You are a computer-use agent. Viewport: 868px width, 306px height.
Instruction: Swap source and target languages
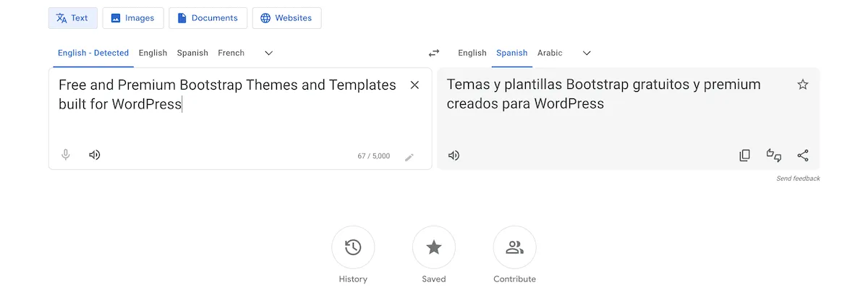click(434, 53)
